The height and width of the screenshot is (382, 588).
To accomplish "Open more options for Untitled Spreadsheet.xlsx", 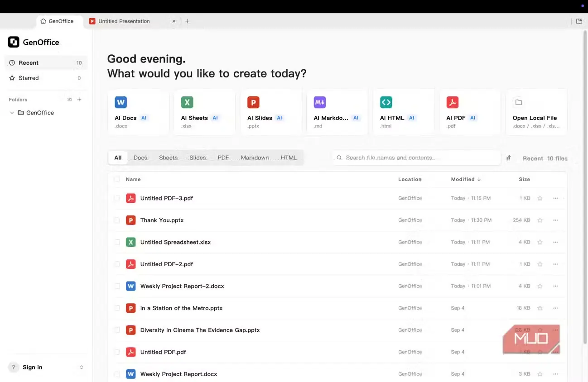I will click(x=555, y=242).
